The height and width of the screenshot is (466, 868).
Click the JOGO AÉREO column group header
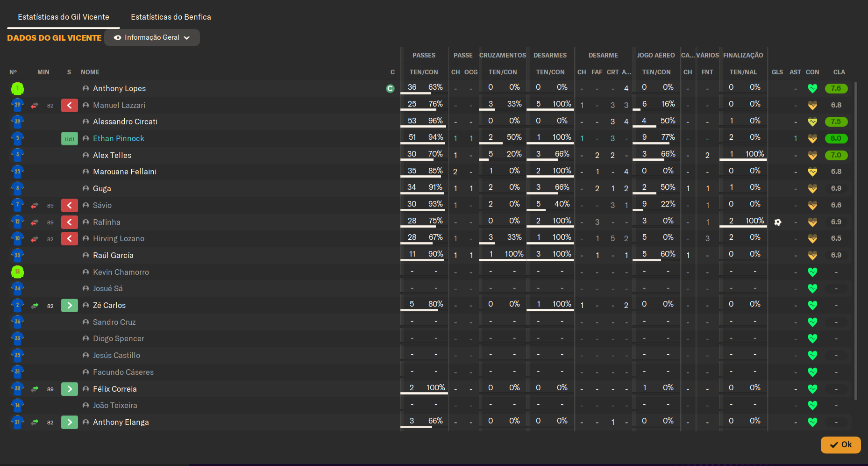tap(656, 55)
